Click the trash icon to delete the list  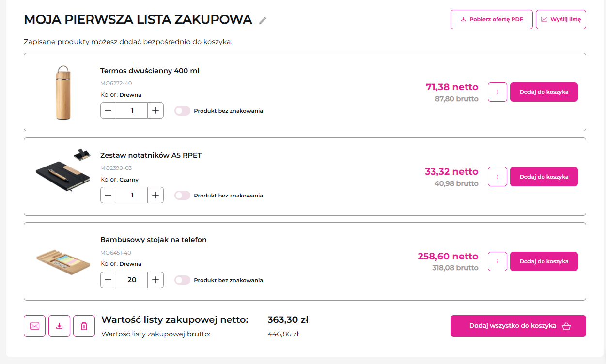(x=83, y=326)
